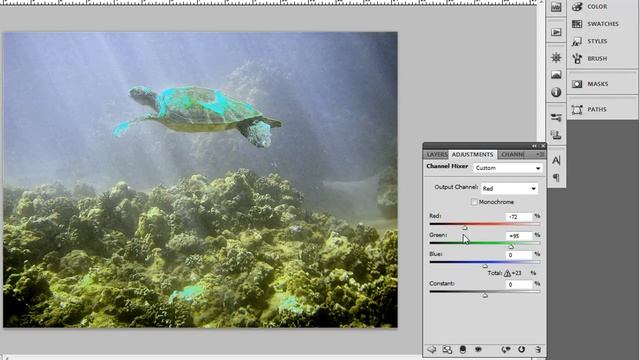View previous state icon
Screen dimensions: 640x360
[506, 349]
